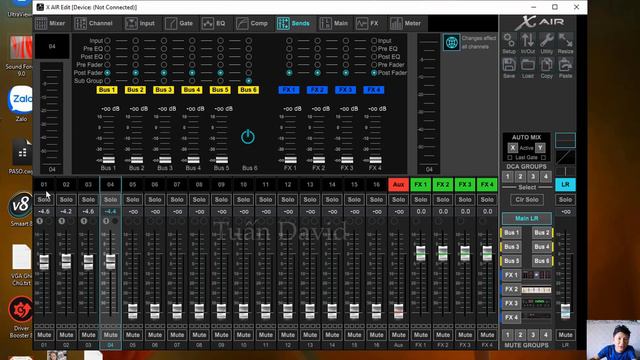
Task: Click the Save floppy disk icon
Action: [x=509, y=68]
